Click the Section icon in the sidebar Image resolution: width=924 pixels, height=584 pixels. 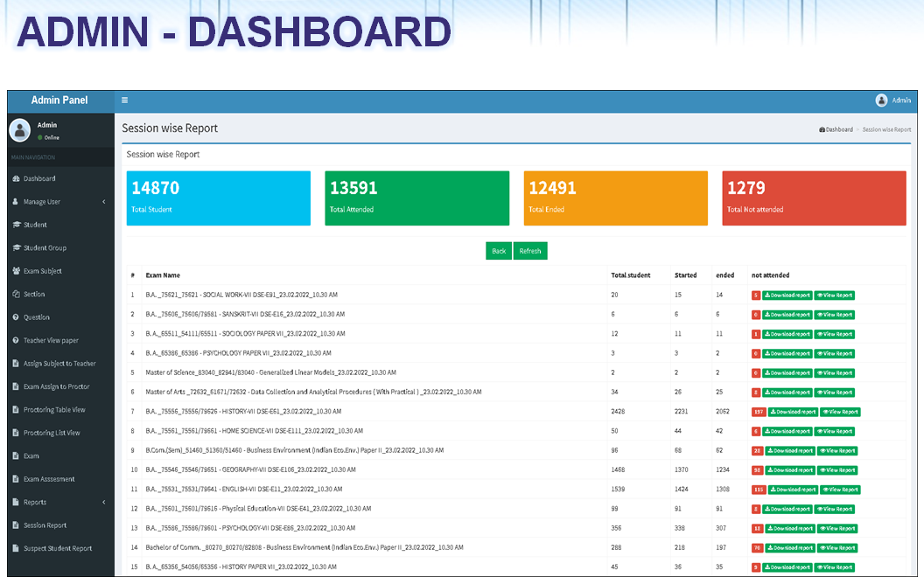point(16,294)
